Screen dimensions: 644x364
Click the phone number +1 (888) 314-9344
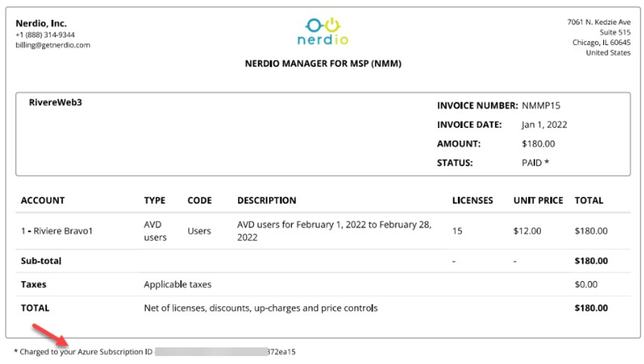45,35
